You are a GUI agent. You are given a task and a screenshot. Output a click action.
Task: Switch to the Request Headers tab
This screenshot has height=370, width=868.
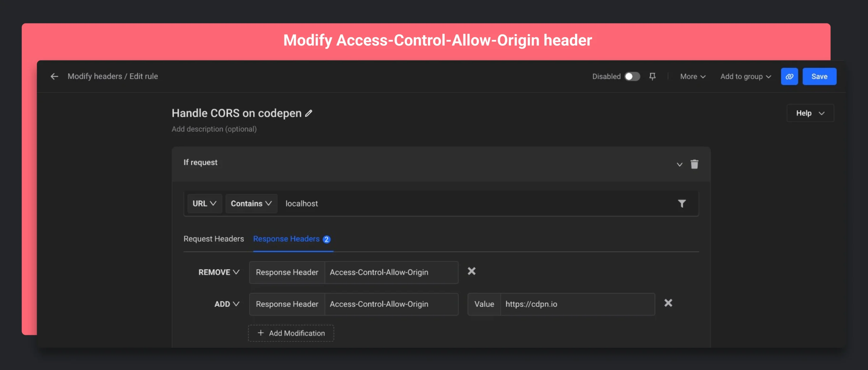coord(214,239)
